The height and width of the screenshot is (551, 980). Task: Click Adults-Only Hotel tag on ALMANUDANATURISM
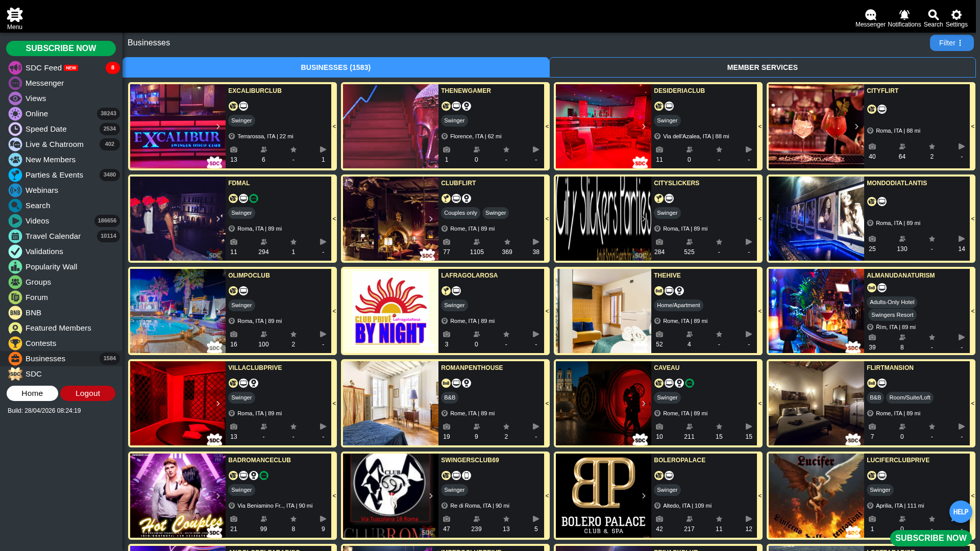[x=892, y=303]
